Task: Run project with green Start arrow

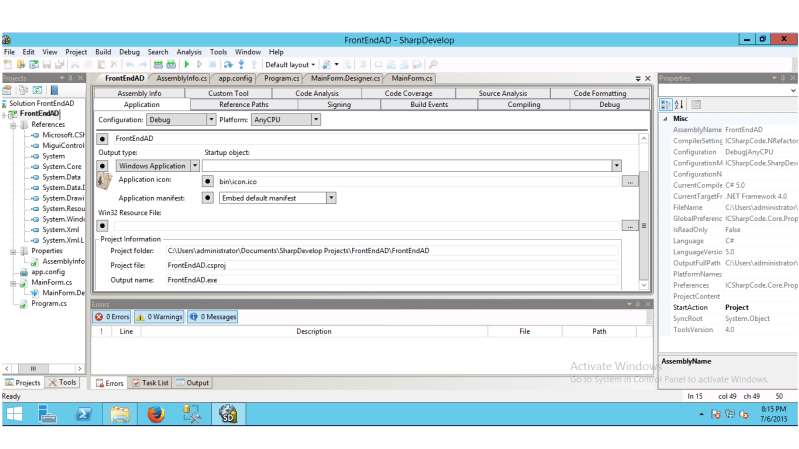Action: pyautogui.click(x=187, y=65)
